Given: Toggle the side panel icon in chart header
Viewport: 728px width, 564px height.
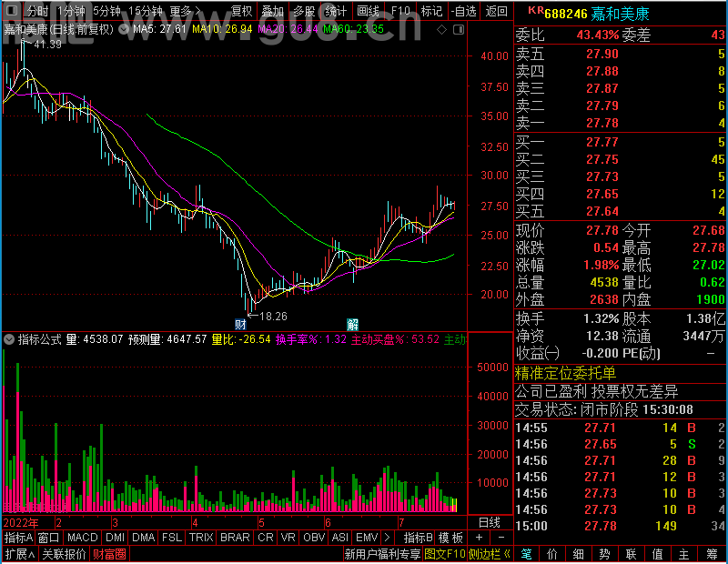Looking at the screenshot, I should (x=459, y=30).
